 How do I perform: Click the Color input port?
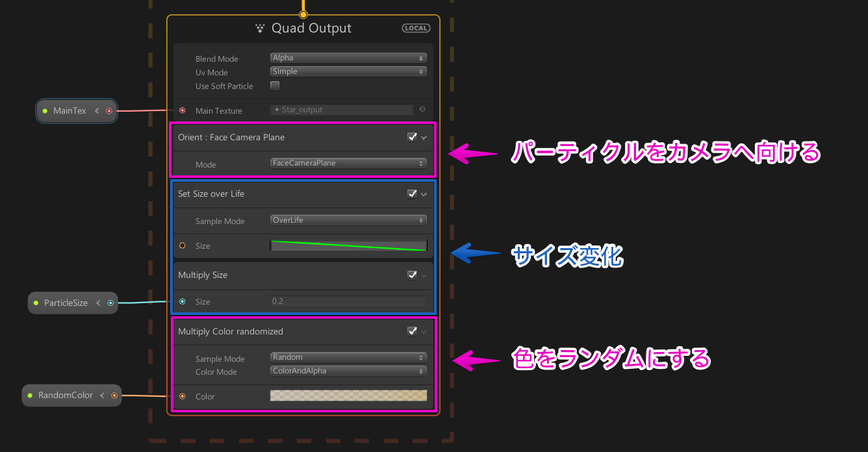tap(182, 396)
